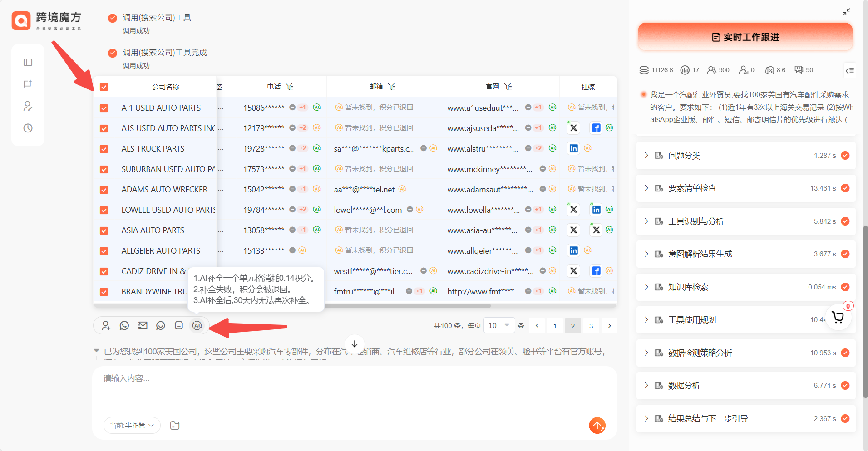Click the AI completion icon in toolbar
Viewport: 868px width, 451px height.
(197, 325)
